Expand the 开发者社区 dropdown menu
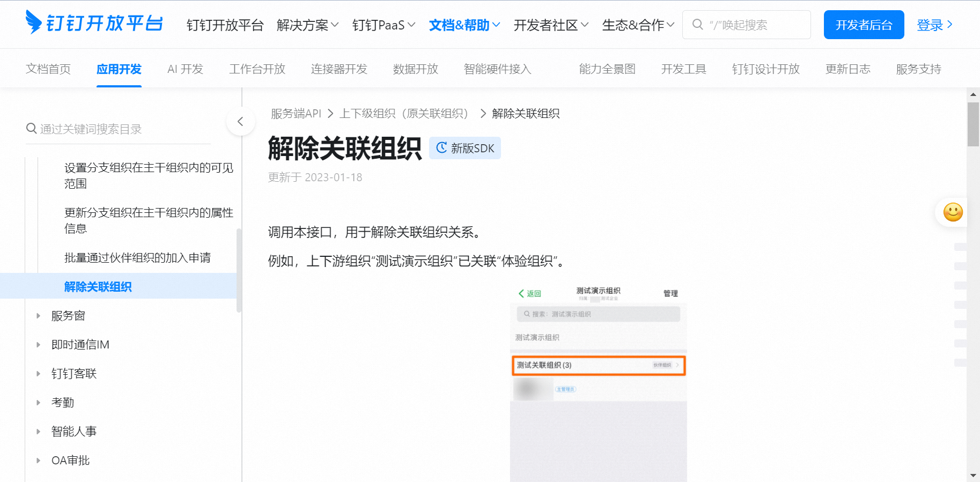Viewport: 980px width, 482px height. pos(551,25)
